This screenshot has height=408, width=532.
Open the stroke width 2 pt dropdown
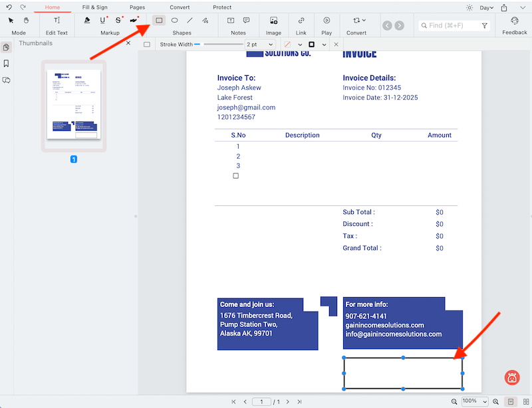(x=259, y=45)
